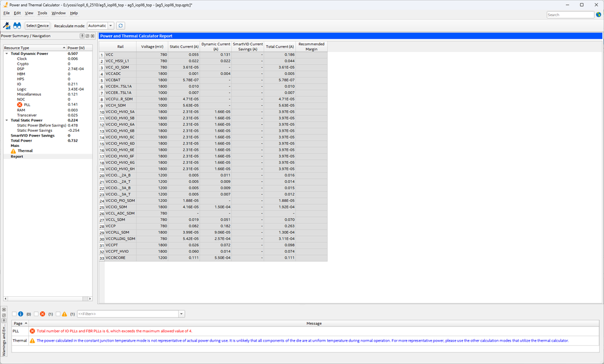Click the globe icon beside Search

tap(599, 15)
